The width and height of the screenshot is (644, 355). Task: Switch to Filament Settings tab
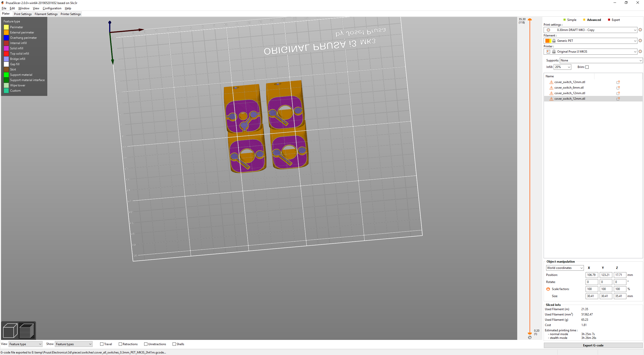(46, 14)
